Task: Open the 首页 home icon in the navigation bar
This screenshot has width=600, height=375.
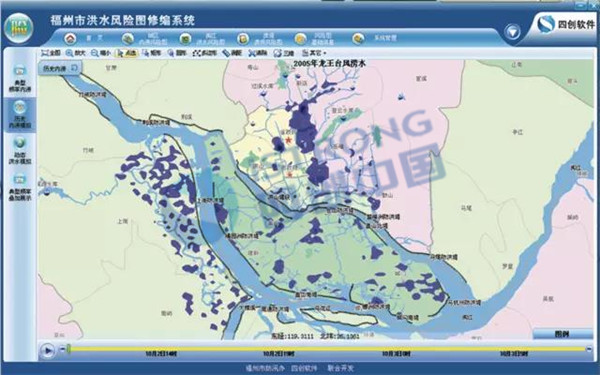Action: [x=70, y=38]
